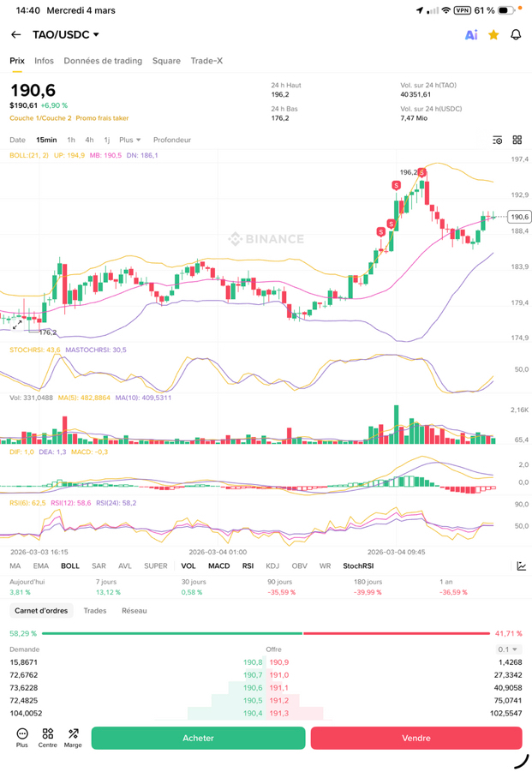Select the 1j timeframe
532x772 pixels.
point(107,140)
